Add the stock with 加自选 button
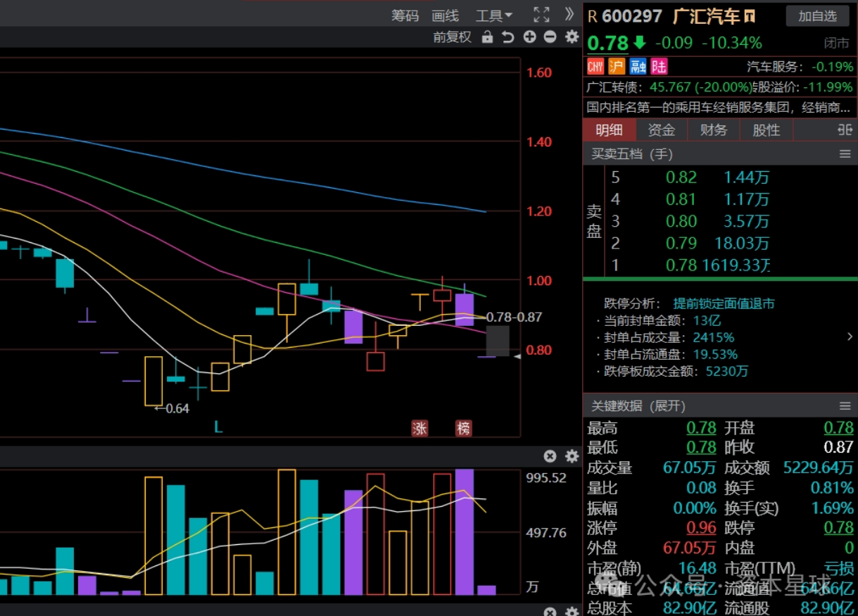858x616 pixels. coord(818,16)
